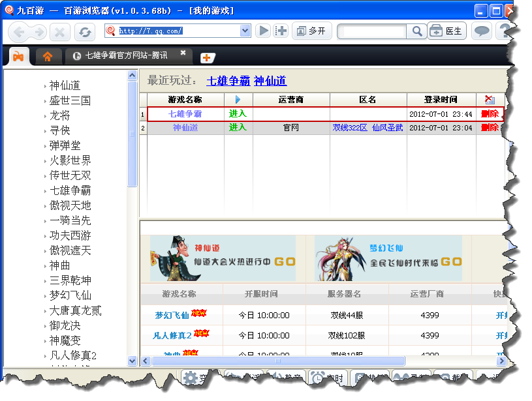Screen dimensions: 532x401
Task: Open the gamepad My Games tab
Action: 18,57
